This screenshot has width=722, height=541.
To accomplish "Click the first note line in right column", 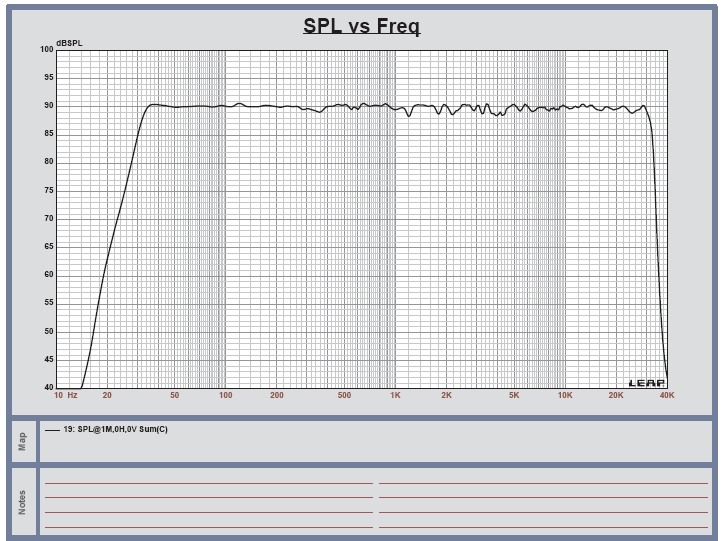I will [545, 483].
